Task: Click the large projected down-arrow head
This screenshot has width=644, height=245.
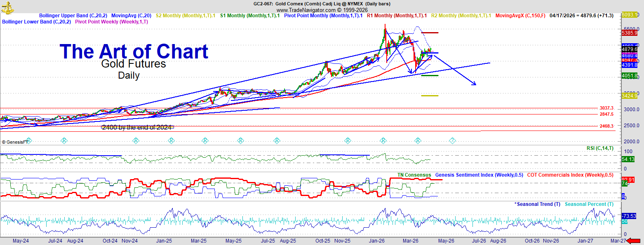Action: (x=474, y=84)
